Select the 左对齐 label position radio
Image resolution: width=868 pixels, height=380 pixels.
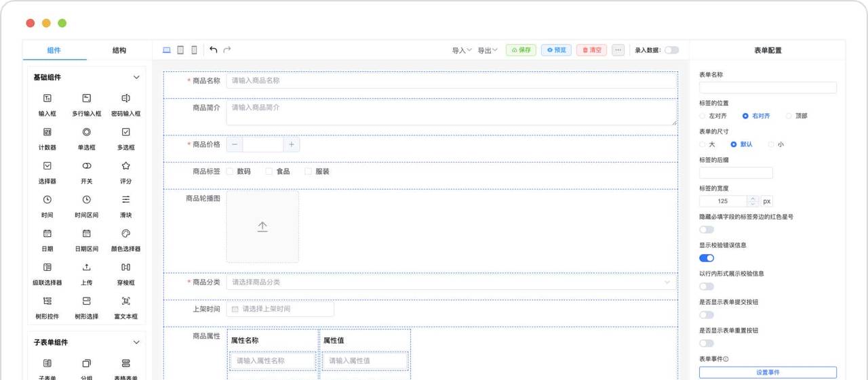pos(703,116)
